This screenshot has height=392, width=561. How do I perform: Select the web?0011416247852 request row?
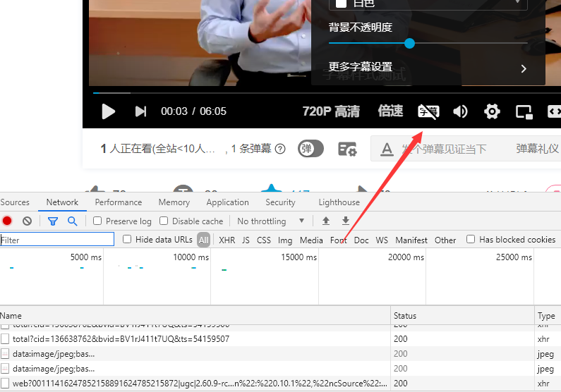pyautogui.click(x=195, y=384)
